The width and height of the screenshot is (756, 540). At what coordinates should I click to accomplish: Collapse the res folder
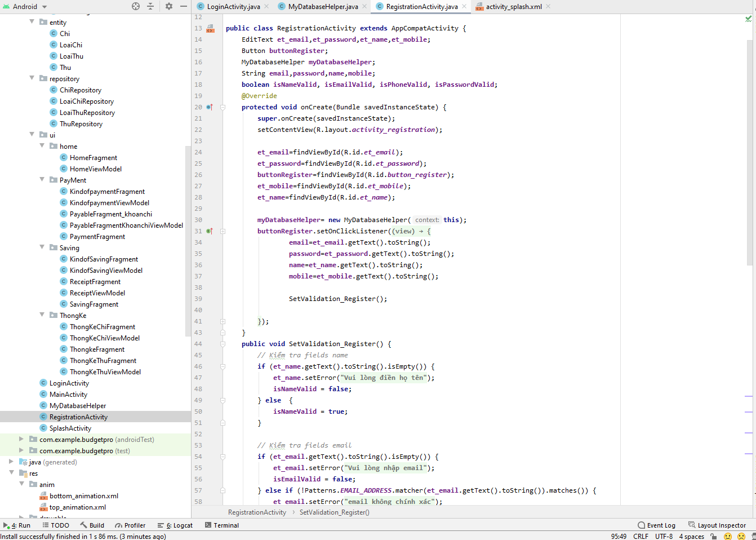11,472
